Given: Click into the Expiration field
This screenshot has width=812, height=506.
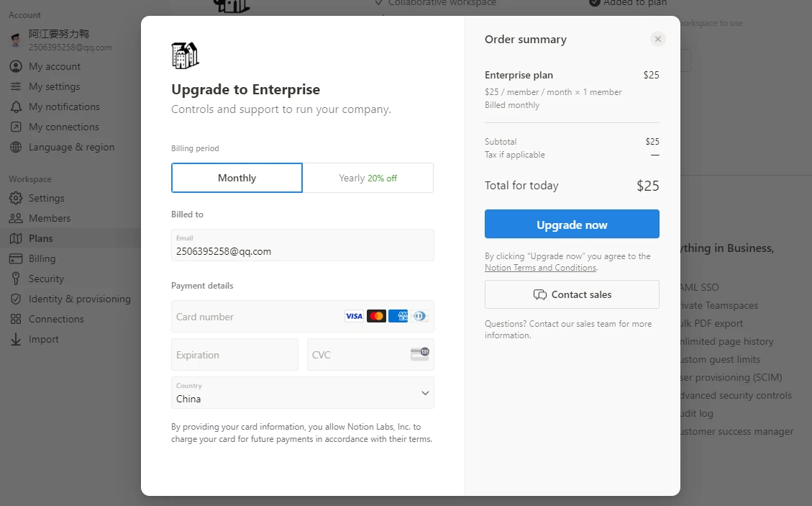Looking at the screenshot, I should pyautogui.click(x=234, y=355).
